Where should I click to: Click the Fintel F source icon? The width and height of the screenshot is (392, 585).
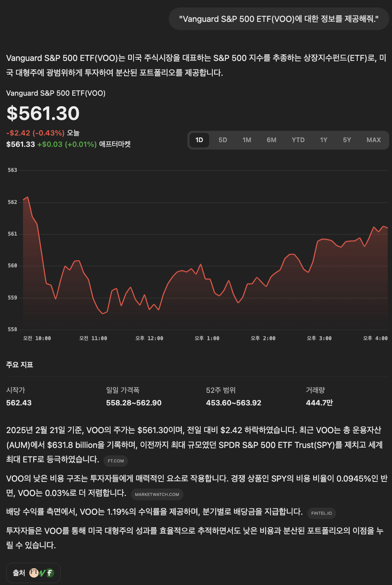(50, 573)
